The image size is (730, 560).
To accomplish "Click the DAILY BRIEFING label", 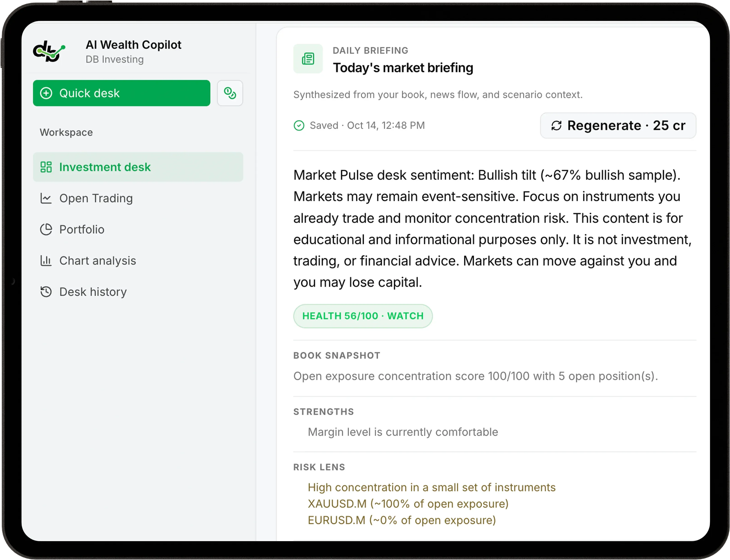I will point(370,51).
